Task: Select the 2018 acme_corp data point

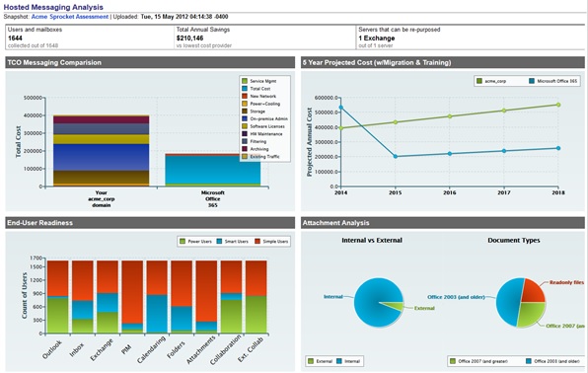Action: [558, 105]
